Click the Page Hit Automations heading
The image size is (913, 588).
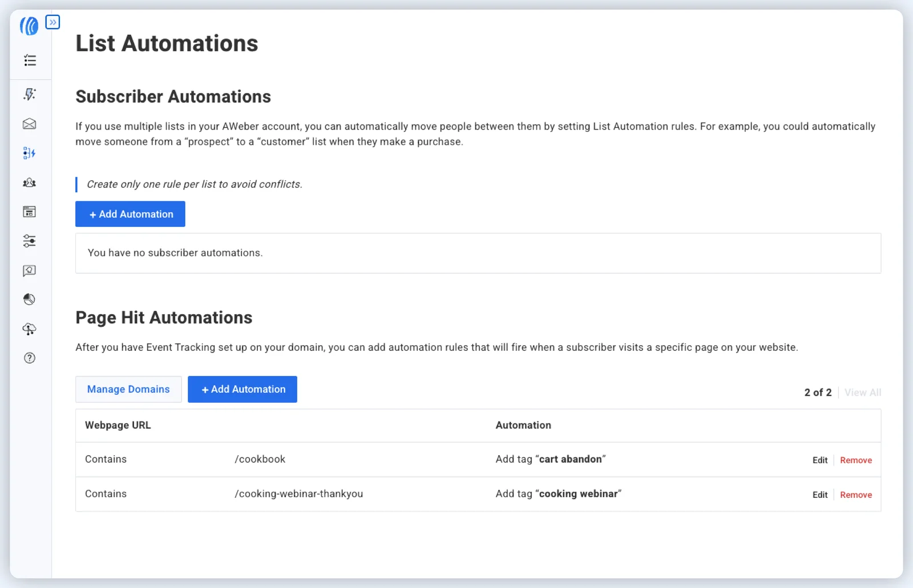[x=164, y=318]
